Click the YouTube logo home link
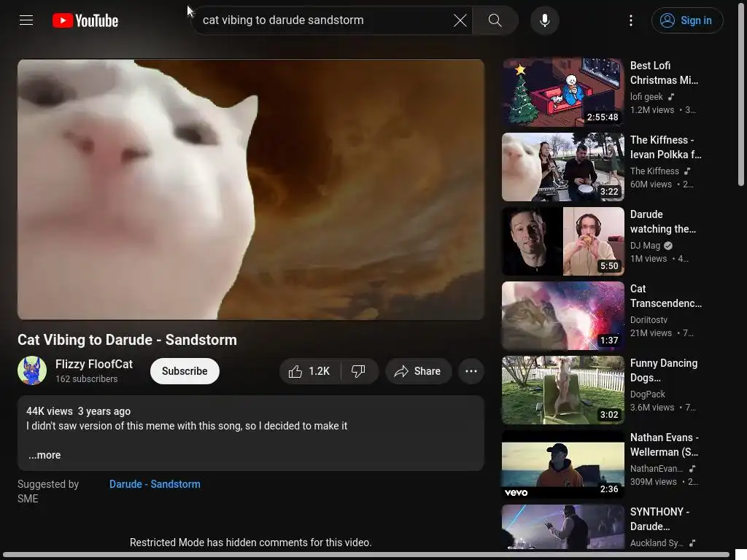This screenshot has height=560, width=747. (x=85, y=20)
